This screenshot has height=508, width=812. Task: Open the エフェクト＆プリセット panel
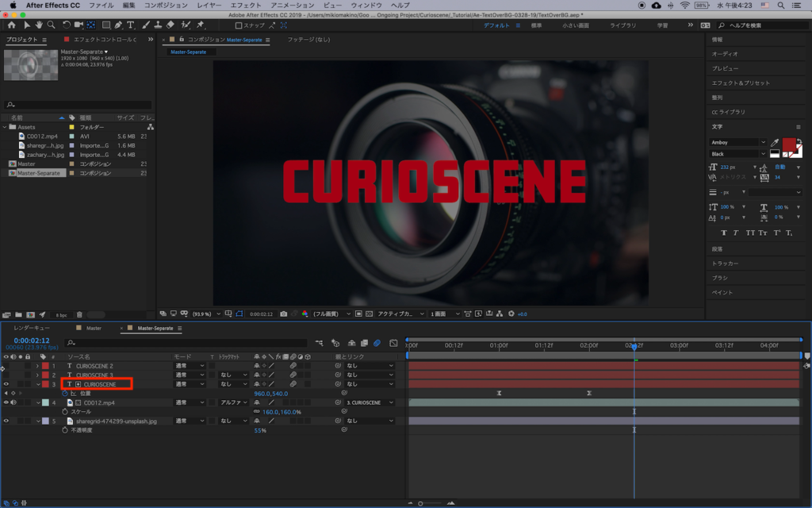tap(740, 83)
